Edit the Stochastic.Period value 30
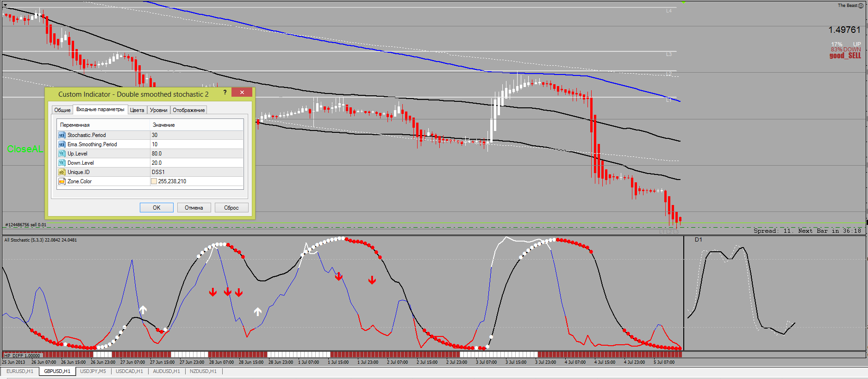This screenshot has height=379, width=868. pos(197,135)
